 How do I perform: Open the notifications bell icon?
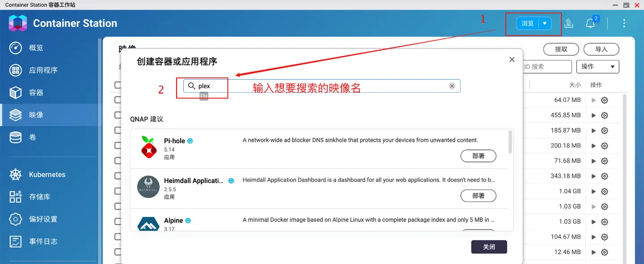590,23
